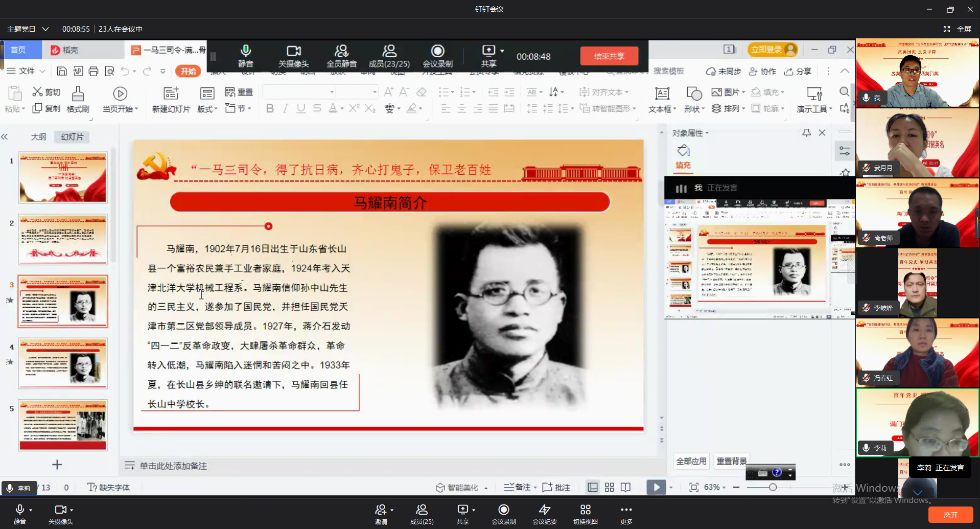Click 全屏 fullscreen in DingTalk meeting
Image resolution: width=980 pixels, height=529 pixels.
[x=958, y=29]
